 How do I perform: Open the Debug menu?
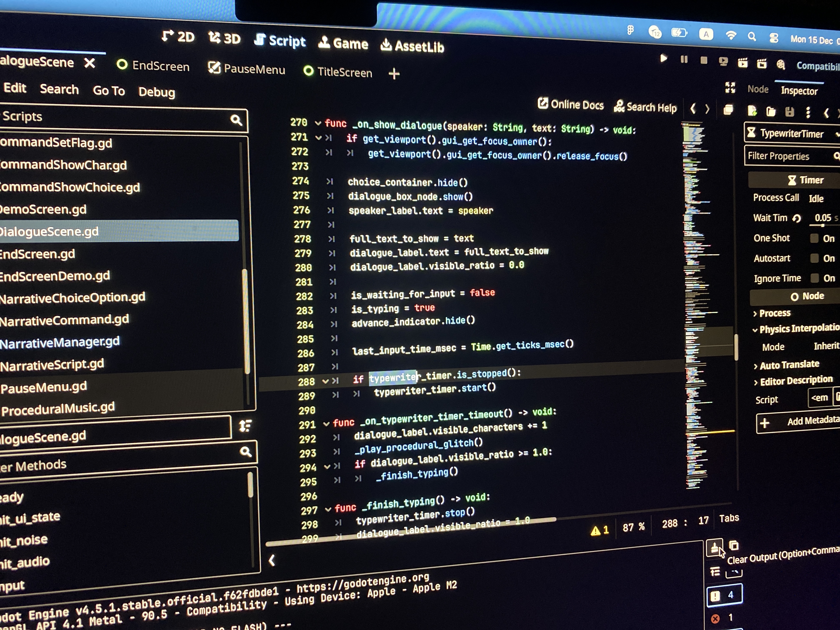pyautogui.click(x=156, y=92)
